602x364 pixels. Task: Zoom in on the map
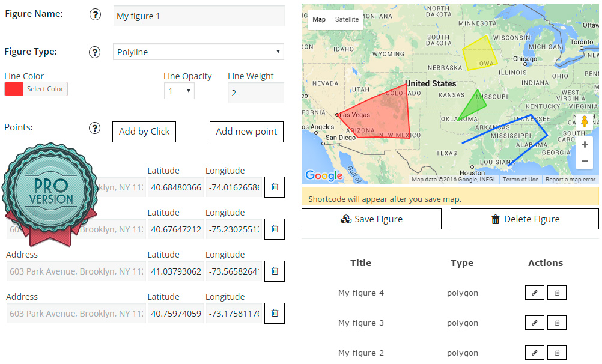(x=585, y=145)
